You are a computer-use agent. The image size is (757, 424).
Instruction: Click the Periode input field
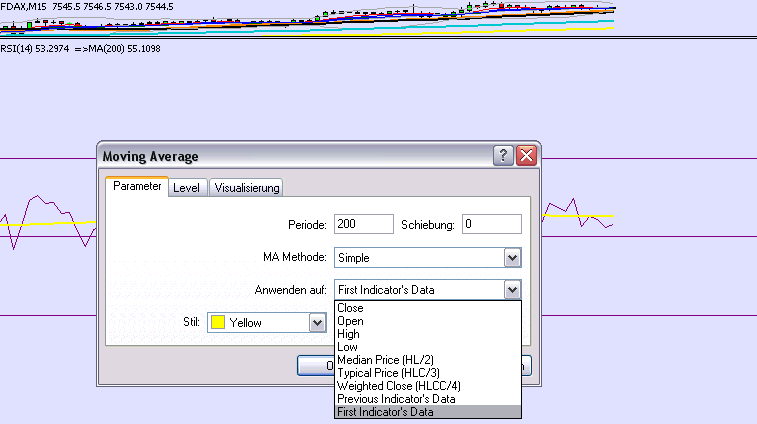click(364, 224)
